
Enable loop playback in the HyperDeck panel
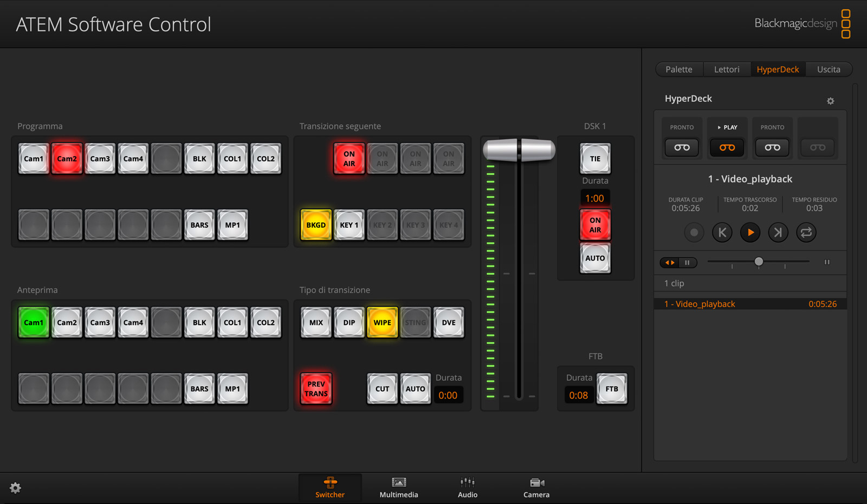[x=806, y=232]
